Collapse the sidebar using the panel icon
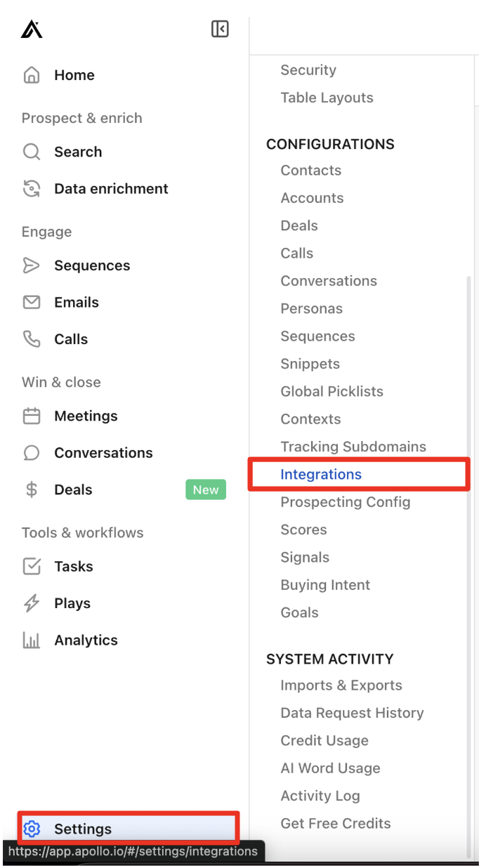 pos(220,29)
